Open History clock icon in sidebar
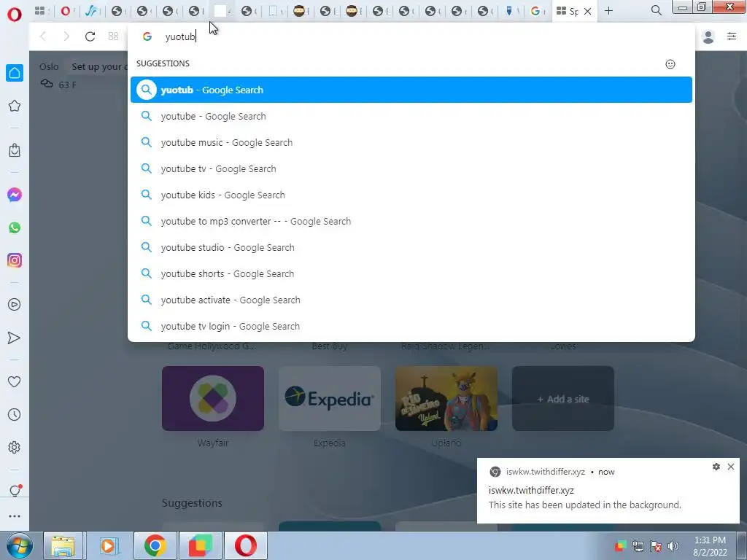The height and width of the screenshot is (560, 747). (15, 414)
